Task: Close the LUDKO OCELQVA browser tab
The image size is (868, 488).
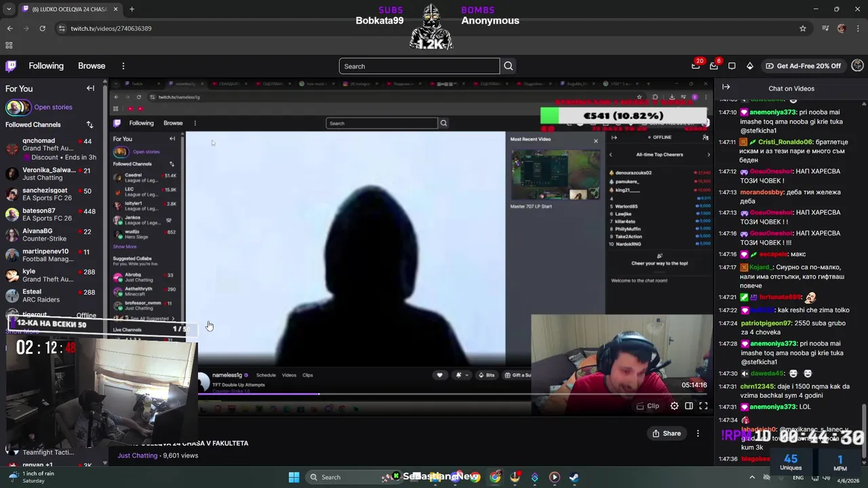Action: tap(115, 9)
